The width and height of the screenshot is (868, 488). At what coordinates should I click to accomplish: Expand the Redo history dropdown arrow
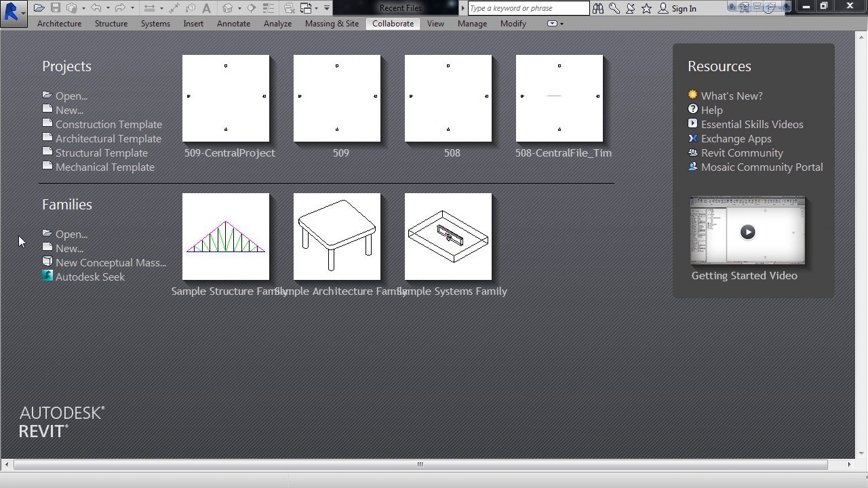pyautogui.click(x=132, y=8)
